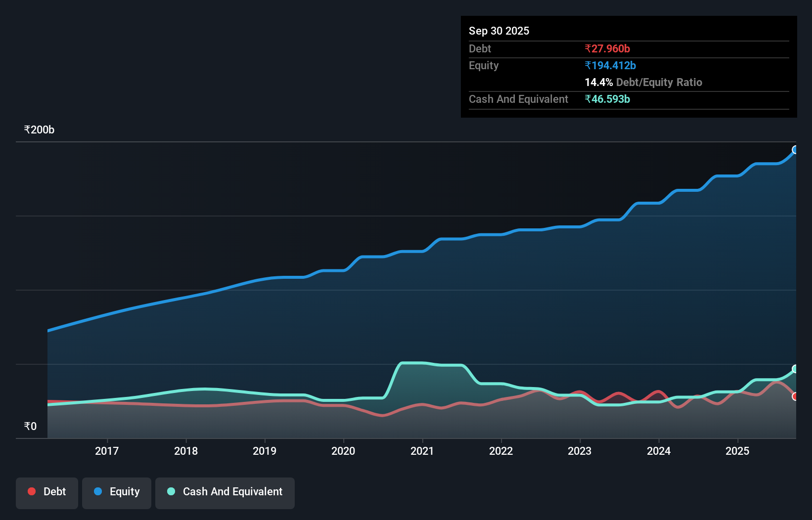Click the red Debt legend dot
The image size is (812, 520).
pyautogui.click(x=31, y=491)
